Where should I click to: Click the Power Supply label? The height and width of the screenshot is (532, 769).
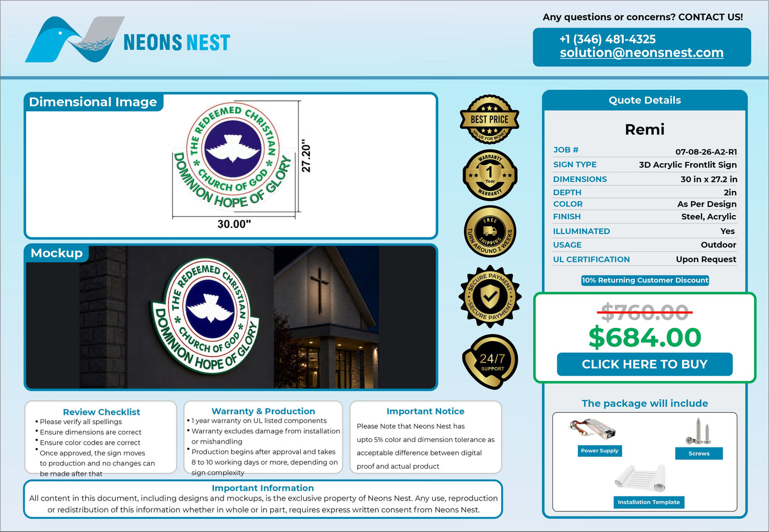click(600, 451)
